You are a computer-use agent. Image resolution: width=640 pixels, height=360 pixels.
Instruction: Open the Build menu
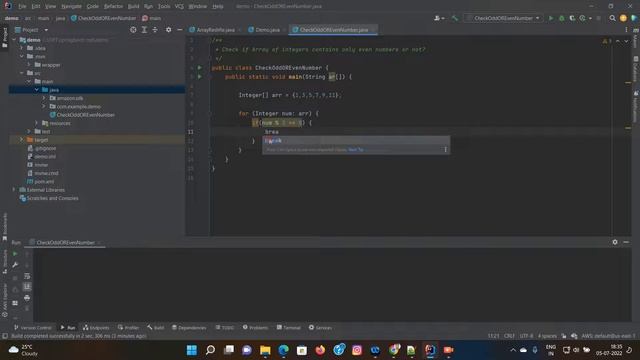click(x=133, y=7)
